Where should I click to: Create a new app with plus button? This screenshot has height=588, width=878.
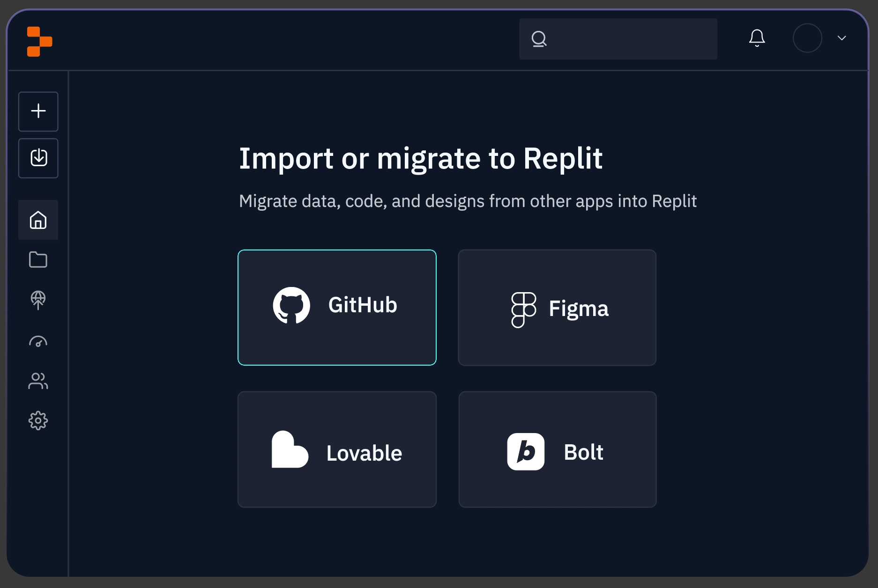pos(38,111)
